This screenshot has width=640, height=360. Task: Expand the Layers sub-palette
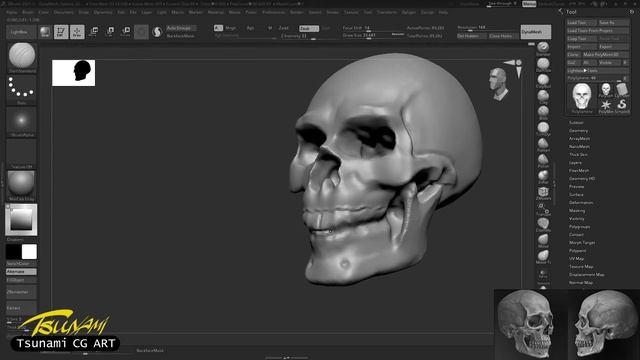click(575, 163)
